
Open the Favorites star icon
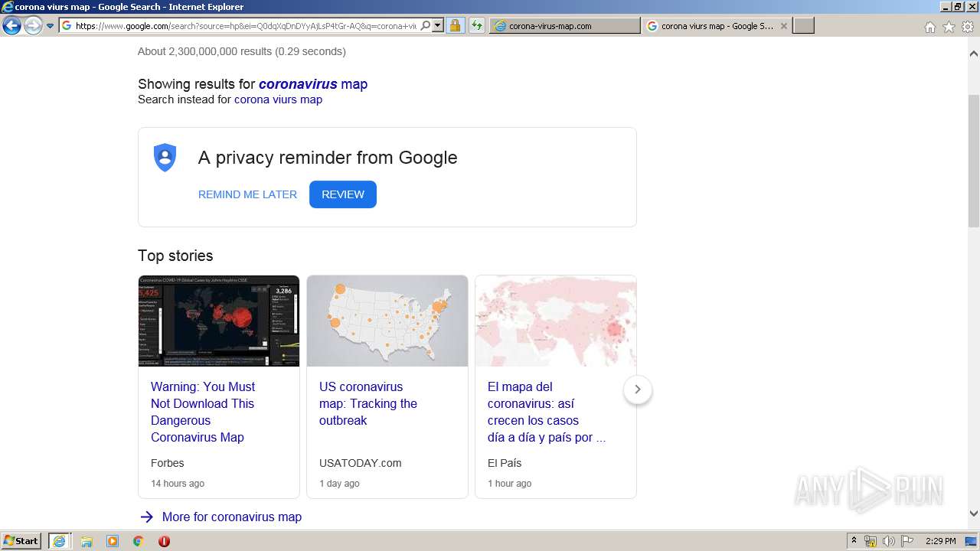coord(949,27)
